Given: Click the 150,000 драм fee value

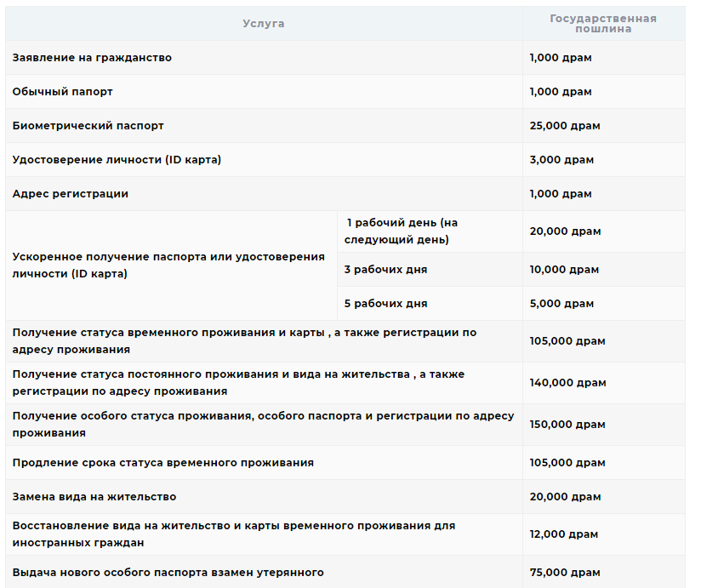Looking at the screenshot, I should [x=567, y=425].
